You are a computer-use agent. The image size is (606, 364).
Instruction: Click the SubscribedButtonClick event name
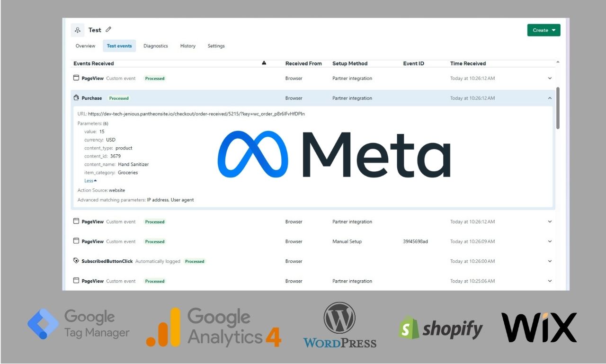click(107, 261)
